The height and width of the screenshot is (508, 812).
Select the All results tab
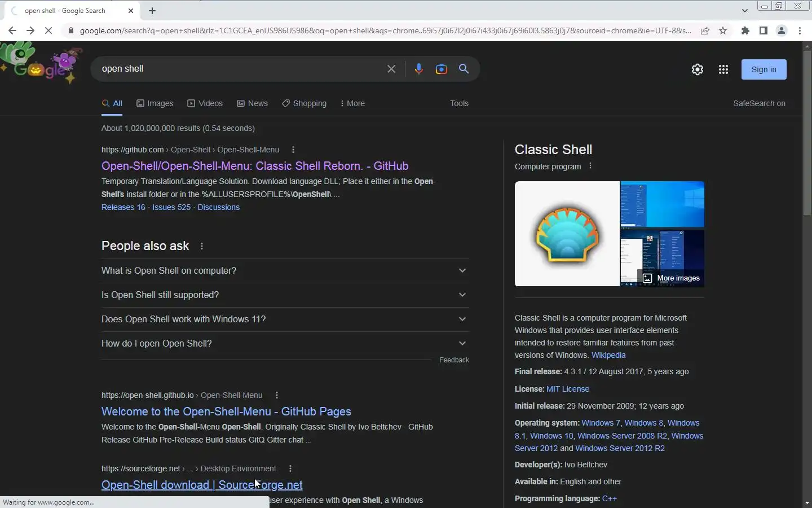point(112,103)
